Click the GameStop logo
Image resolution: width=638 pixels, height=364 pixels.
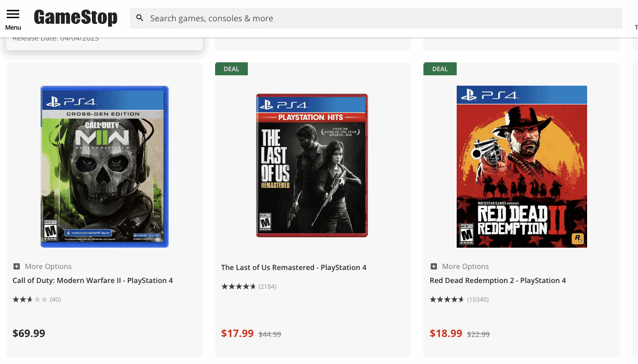pyautogui.click(x=75, y=18)
